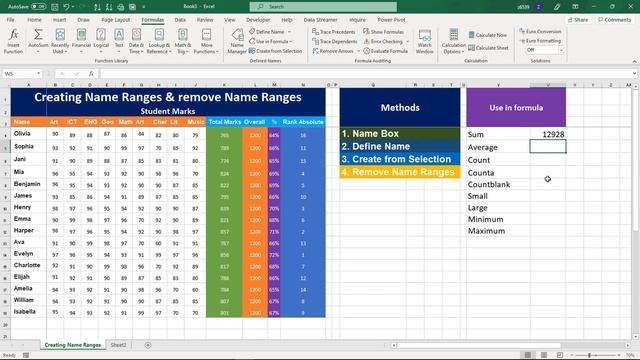
Task: Click Euro Formatting
Action: point(540,41)
